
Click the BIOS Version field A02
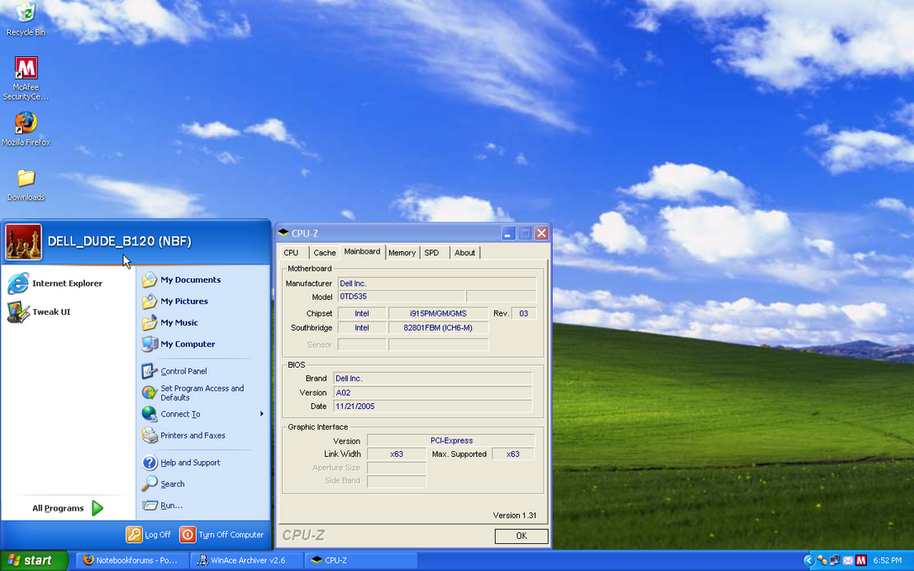(x=433, y=393)
